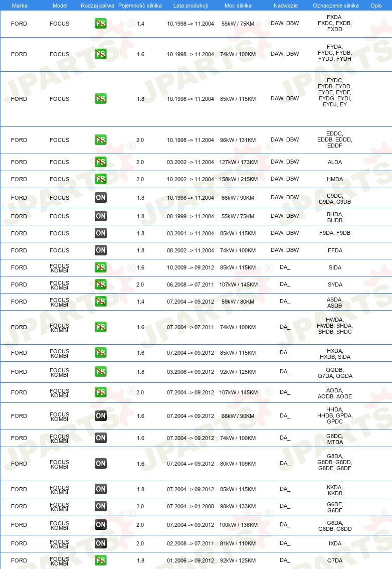
Task: Click the 'C9DC, C9DA, C9DB' engine code cell
Action: click(335, 199)
